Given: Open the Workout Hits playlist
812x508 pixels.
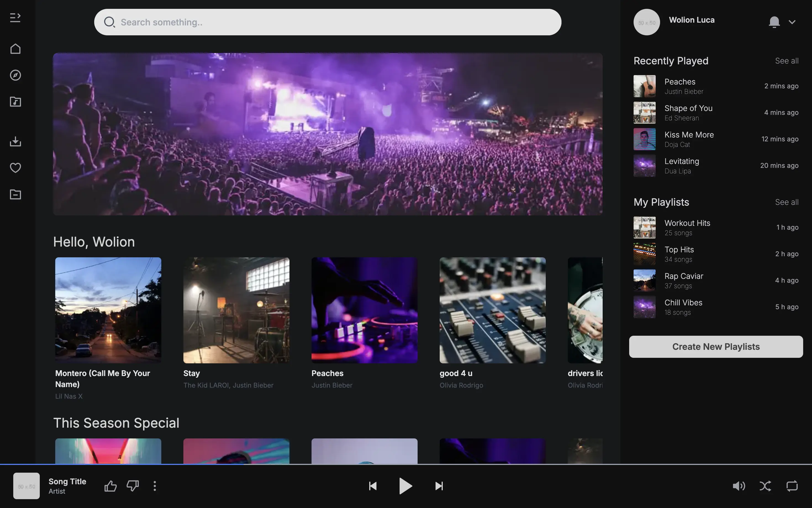Looking at the screenshot, I should pyautogui.click(x=716, y=227).
